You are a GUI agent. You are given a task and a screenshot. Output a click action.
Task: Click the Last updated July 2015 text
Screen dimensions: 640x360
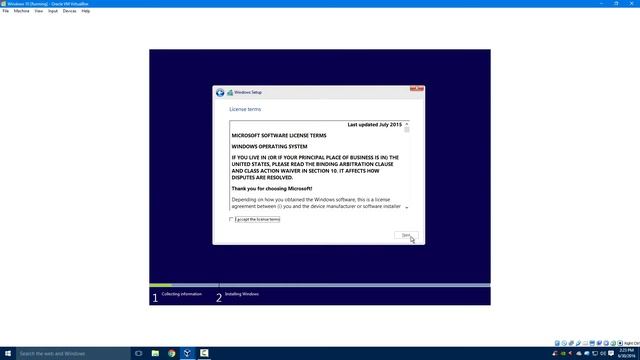coord(375,124)
